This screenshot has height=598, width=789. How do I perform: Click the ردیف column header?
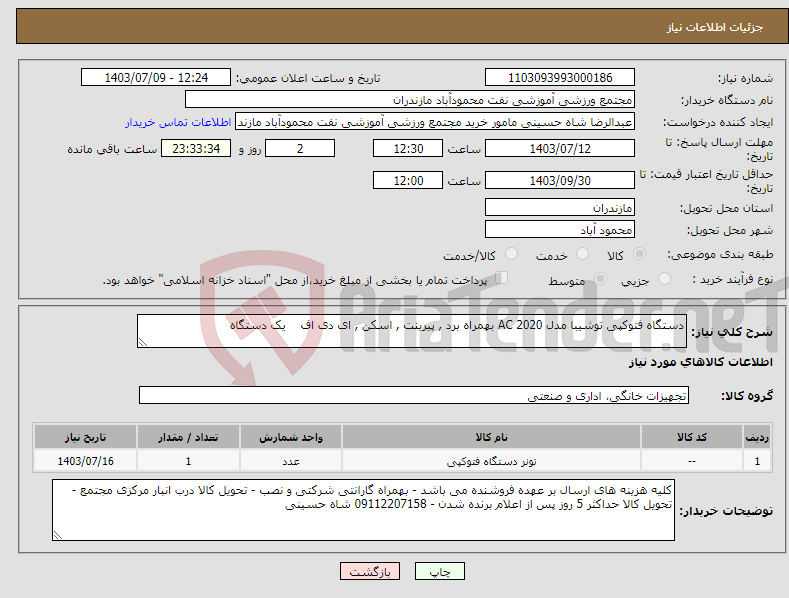pyautogui.click(x=757, y=437)
